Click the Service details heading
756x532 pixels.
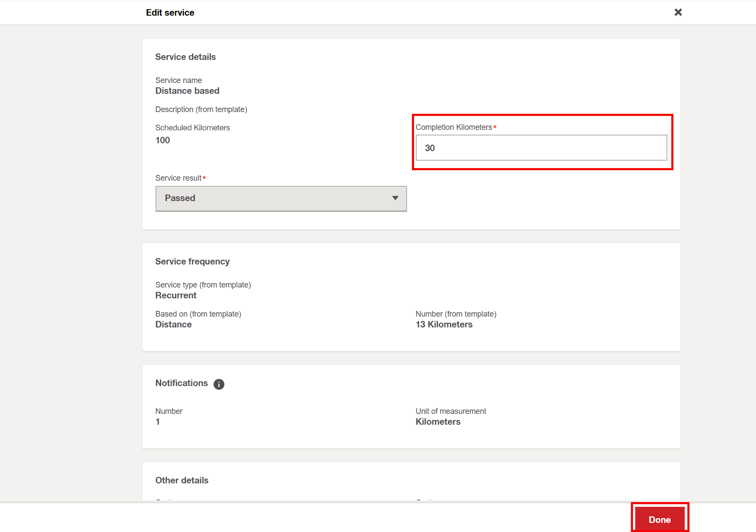point(186,57)
